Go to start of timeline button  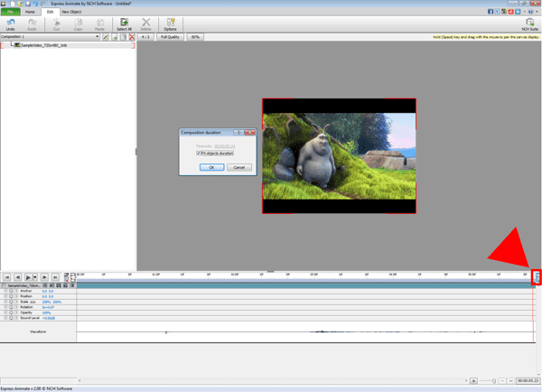coord(7,277)
